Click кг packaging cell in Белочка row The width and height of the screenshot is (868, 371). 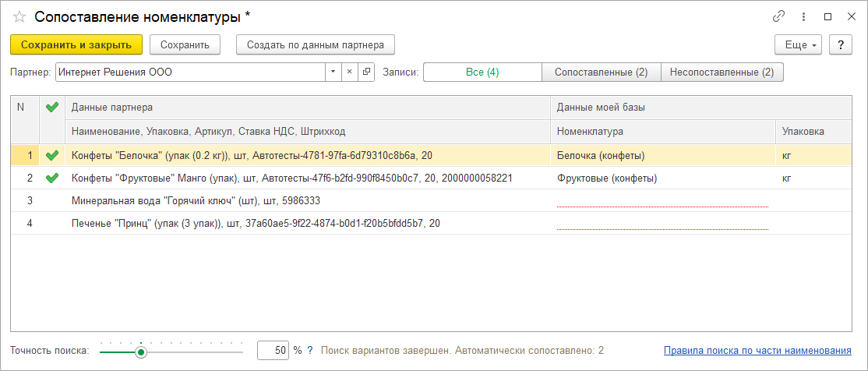(813, 156)
